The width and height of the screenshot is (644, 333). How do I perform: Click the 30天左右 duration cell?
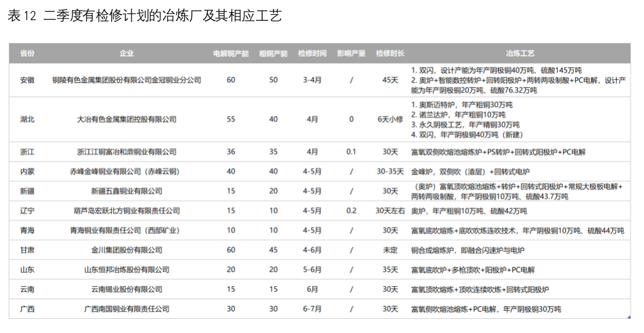pyautogui.click(x=390, y=211)
